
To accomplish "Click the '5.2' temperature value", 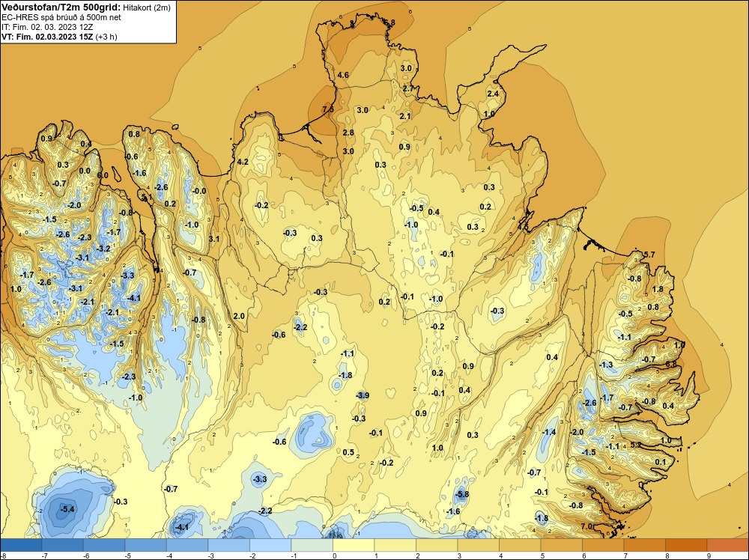I will point(636,445).
